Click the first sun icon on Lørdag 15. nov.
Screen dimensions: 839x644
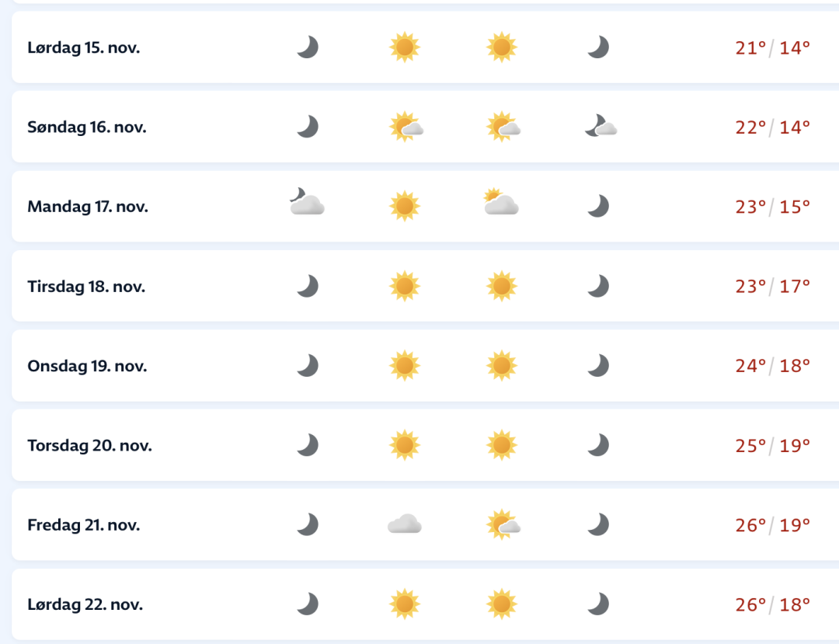pos(404,47)
